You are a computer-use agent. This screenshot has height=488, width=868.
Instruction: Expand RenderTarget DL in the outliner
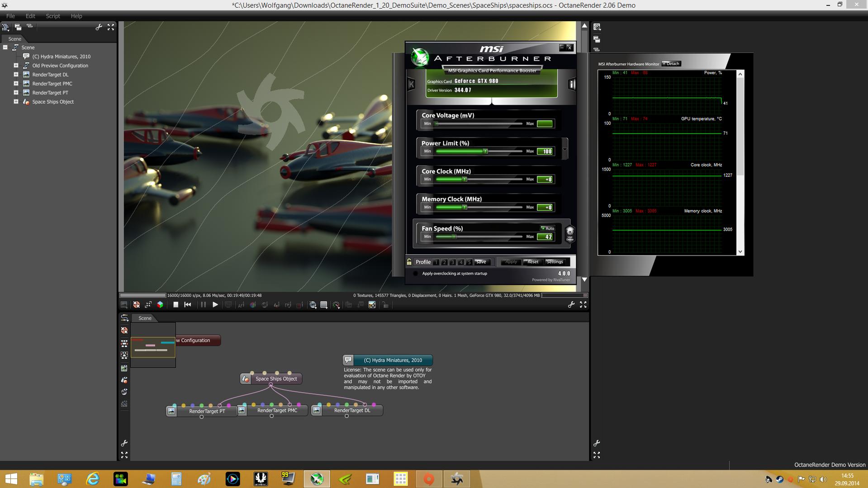coord(16,75)
